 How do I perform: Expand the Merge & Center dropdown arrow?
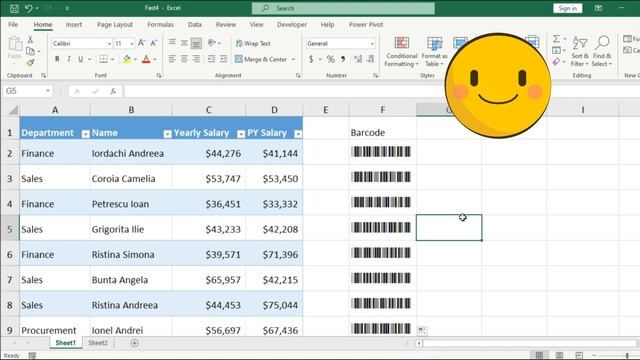tap(293, 60)
